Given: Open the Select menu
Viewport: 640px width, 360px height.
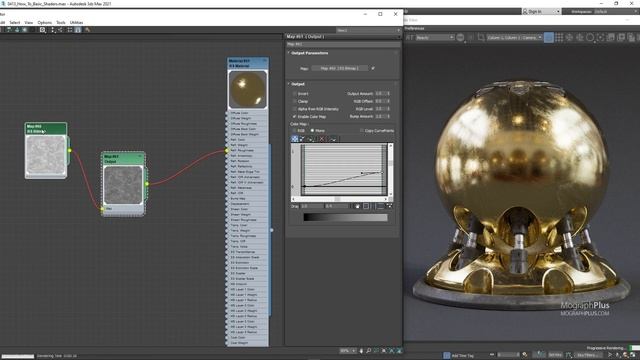Looking at the screenshot, I should [15, 22].
